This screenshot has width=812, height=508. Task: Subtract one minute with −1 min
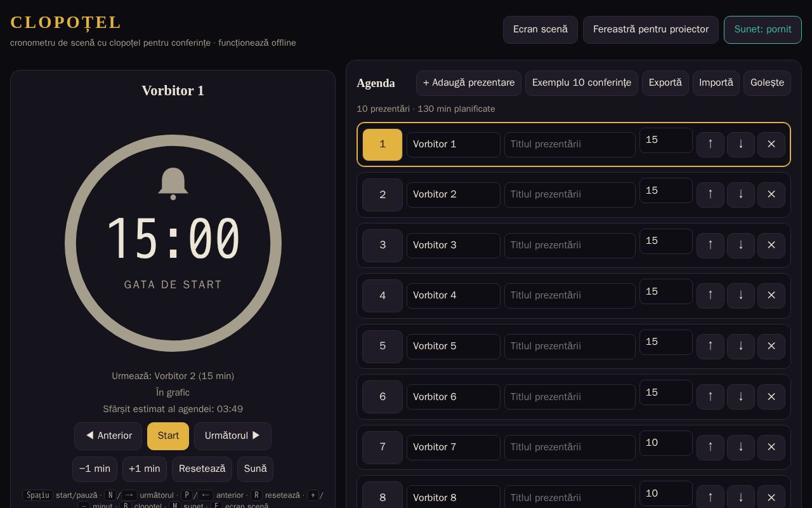[x=95, y=469]
